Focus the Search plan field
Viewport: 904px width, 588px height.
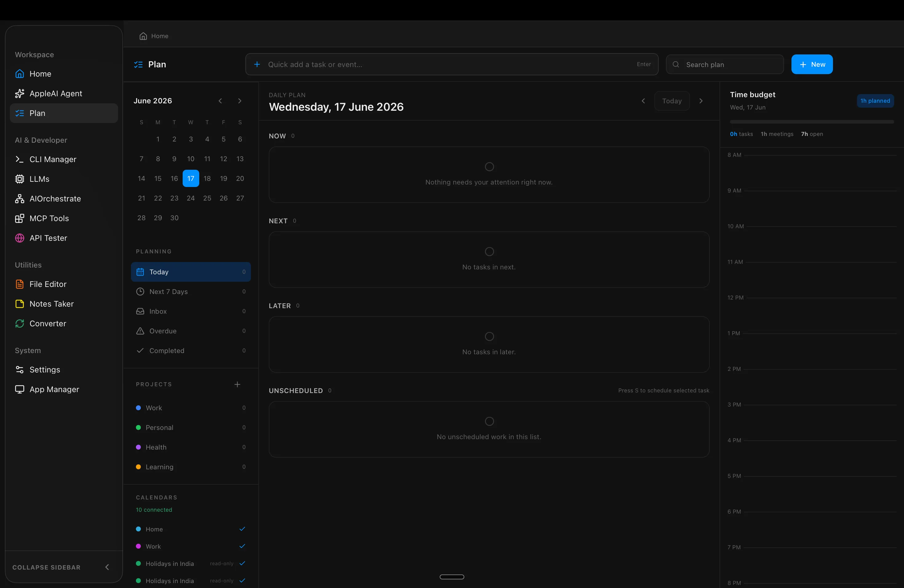[725, 65]
